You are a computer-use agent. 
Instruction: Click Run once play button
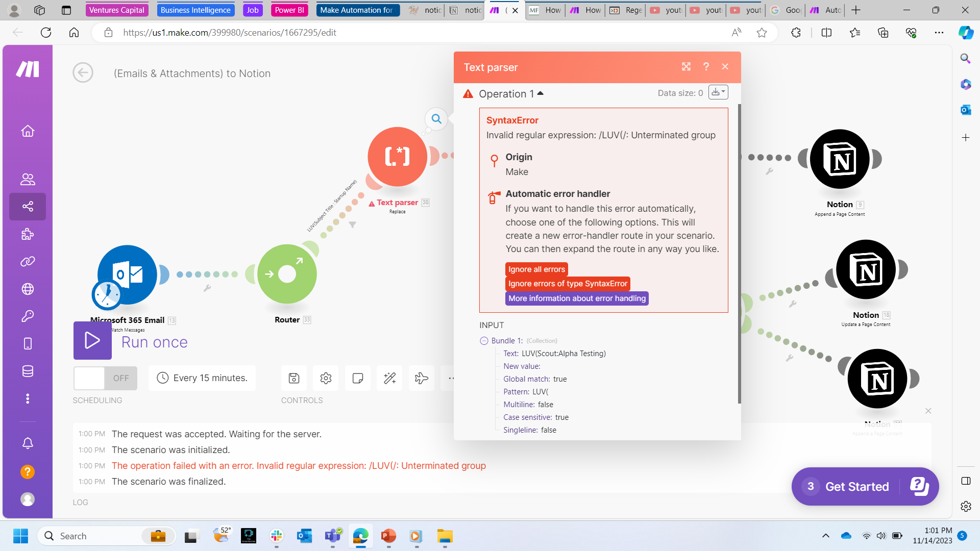tap(92, 340)
